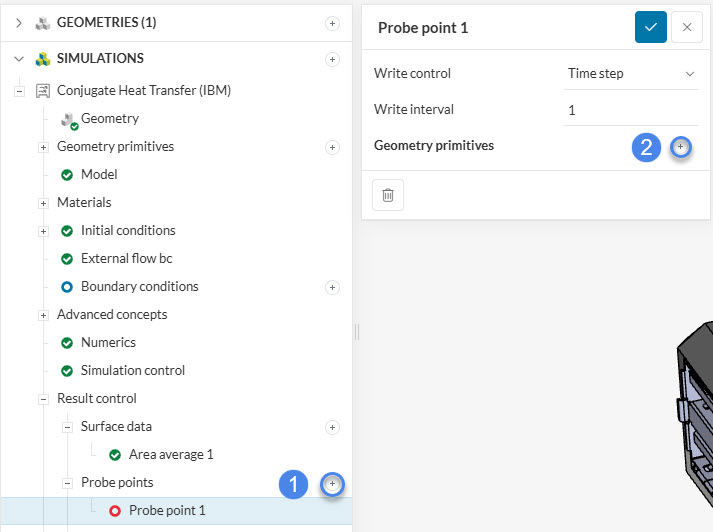Image resolution: width=713 pixels, height=532 pixels.
Task: Add a geometry primitive in tree
Action: [333, 147]
